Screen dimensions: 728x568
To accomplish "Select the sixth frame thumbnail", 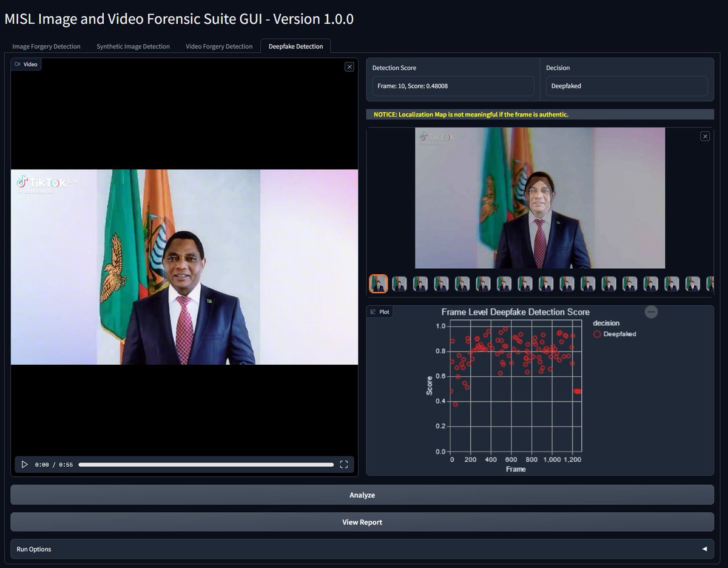I will coord(483,283).
